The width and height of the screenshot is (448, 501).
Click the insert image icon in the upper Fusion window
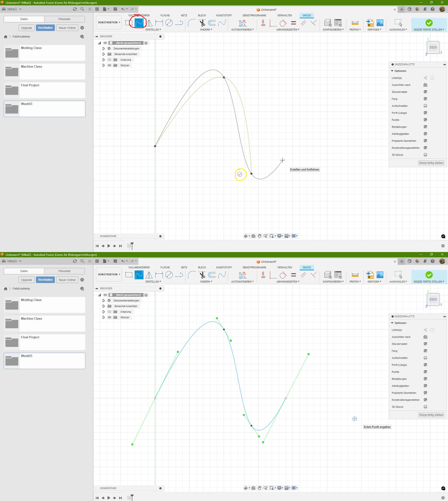(380, 23)
